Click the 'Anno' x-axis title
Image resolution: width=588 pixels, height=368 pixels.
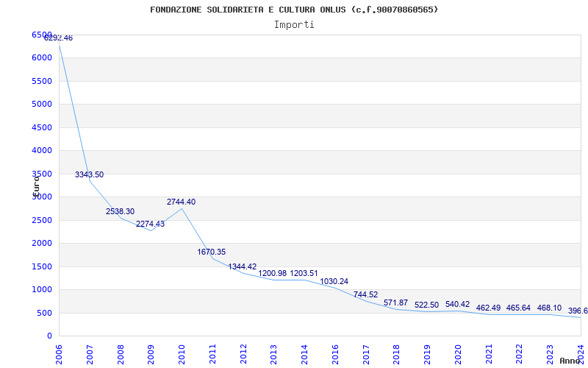tap(570, 361)
